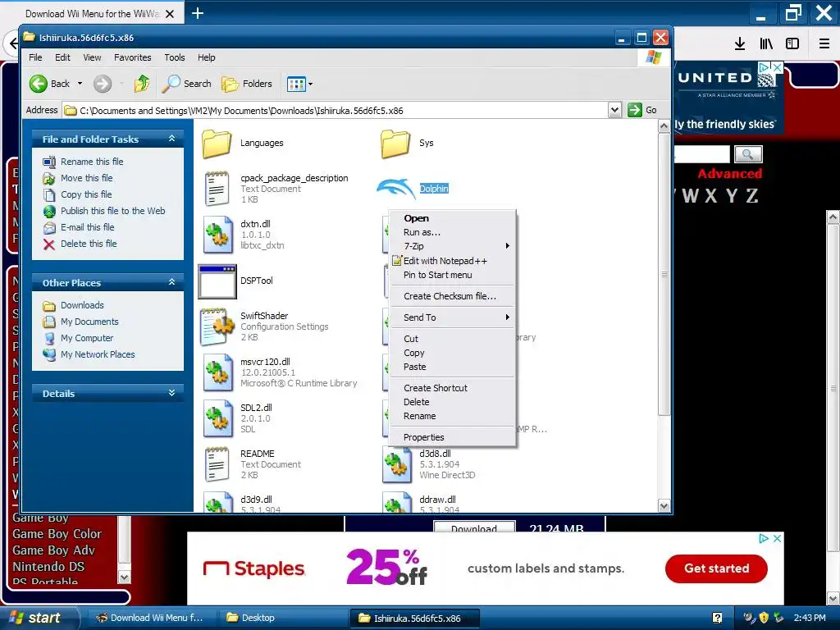Select the SDL2.dll file icon
Image resolution: width=840 pixels, height=630 pixels.
point(217,418)
